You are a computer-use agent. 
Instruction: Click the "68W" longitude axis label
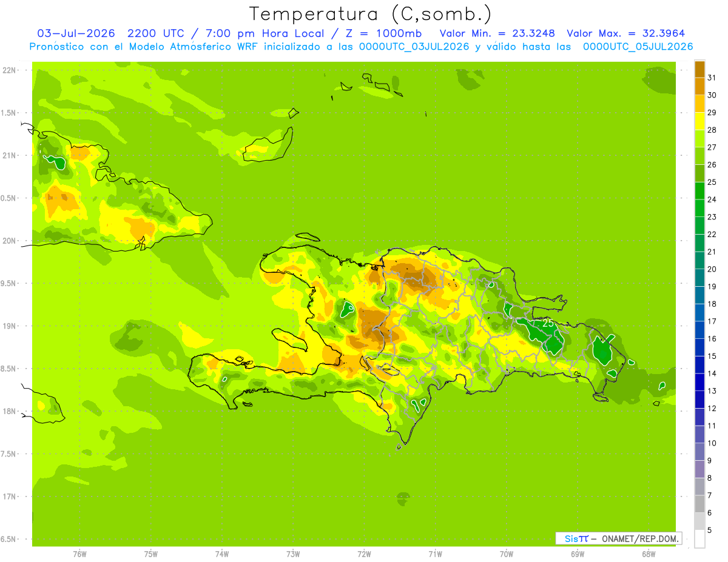coord(649,554)
